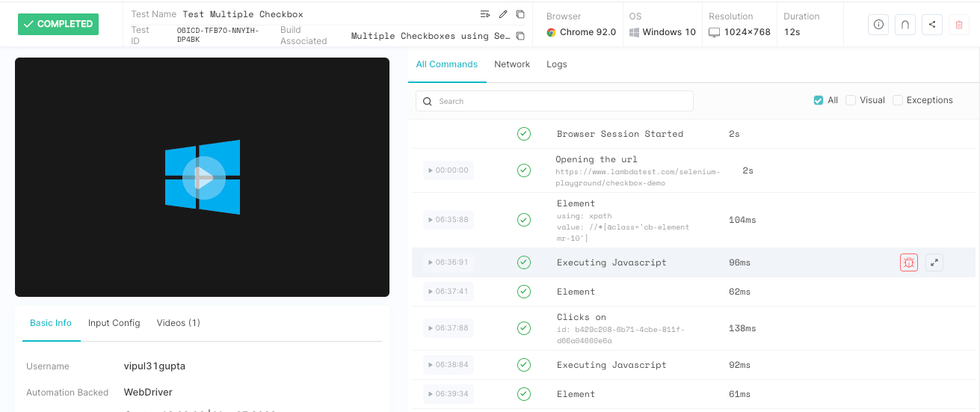Select the Clicks on command text
Screen dimensions: 980x412
pyautogui.click(x=582, y=317)
